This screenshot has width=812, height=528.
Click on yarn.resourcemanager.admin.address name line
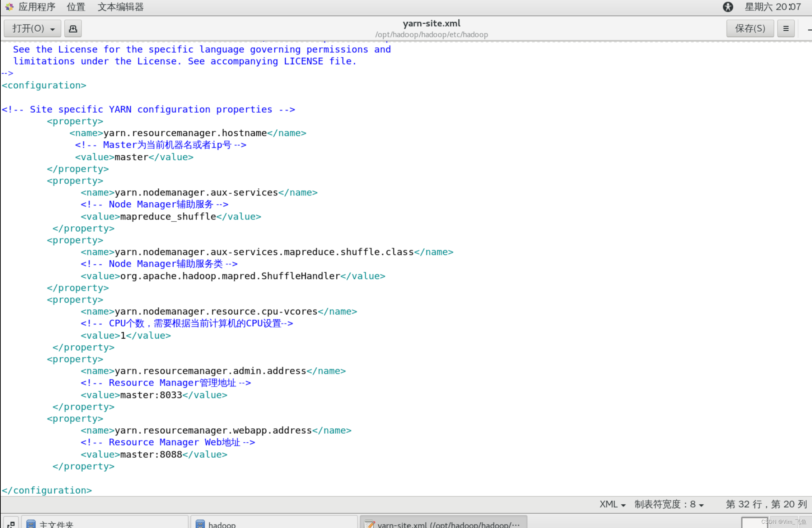(x=213, y=371)
